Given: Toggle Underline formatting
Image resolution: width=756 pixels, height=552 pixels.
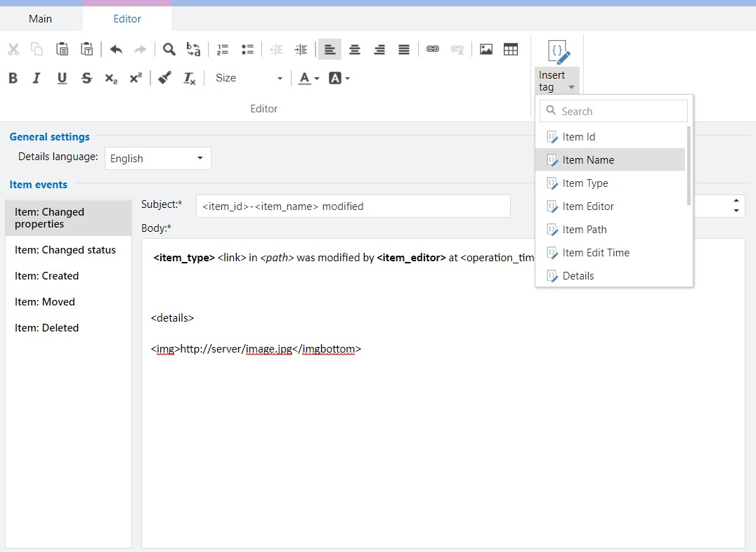Looking at the screenshot, I should [x=62, y=78].
